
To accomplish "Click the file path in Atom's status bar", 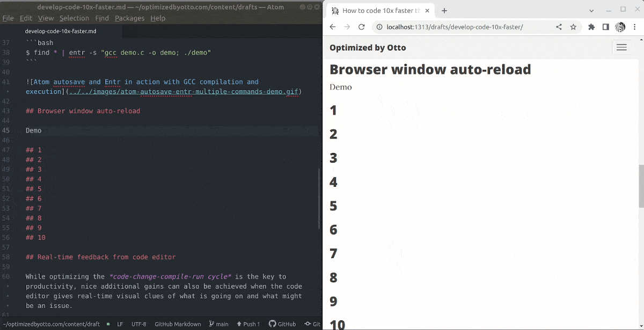I will pos(51,324).
